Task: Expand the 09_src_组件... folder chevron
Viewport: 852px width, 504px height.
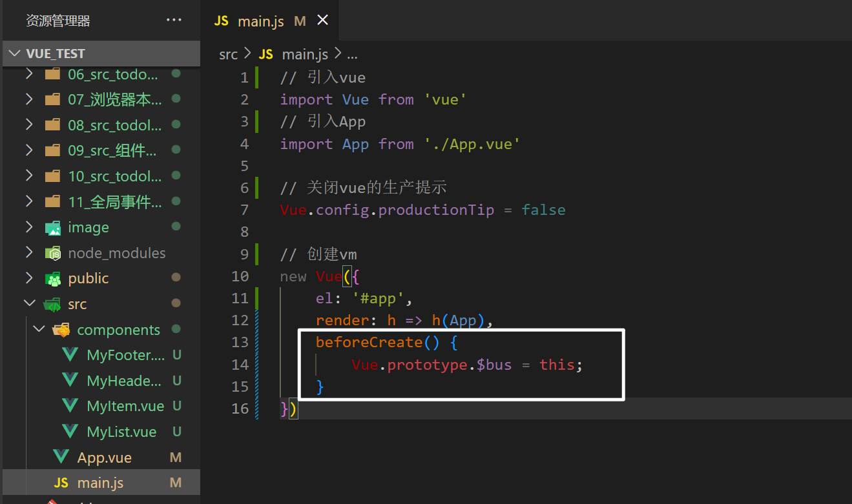Action: click(29, 150)
